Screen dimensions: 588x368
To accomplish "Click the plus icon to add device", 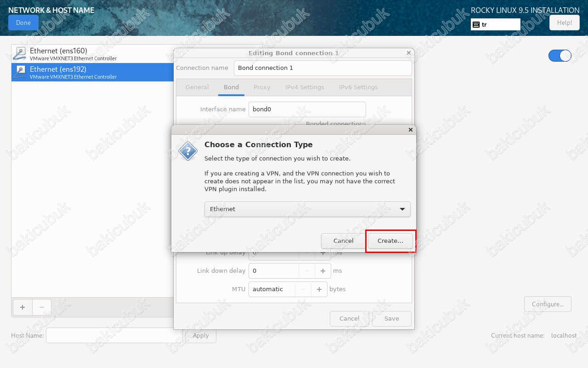I will (x=23, y=307).
